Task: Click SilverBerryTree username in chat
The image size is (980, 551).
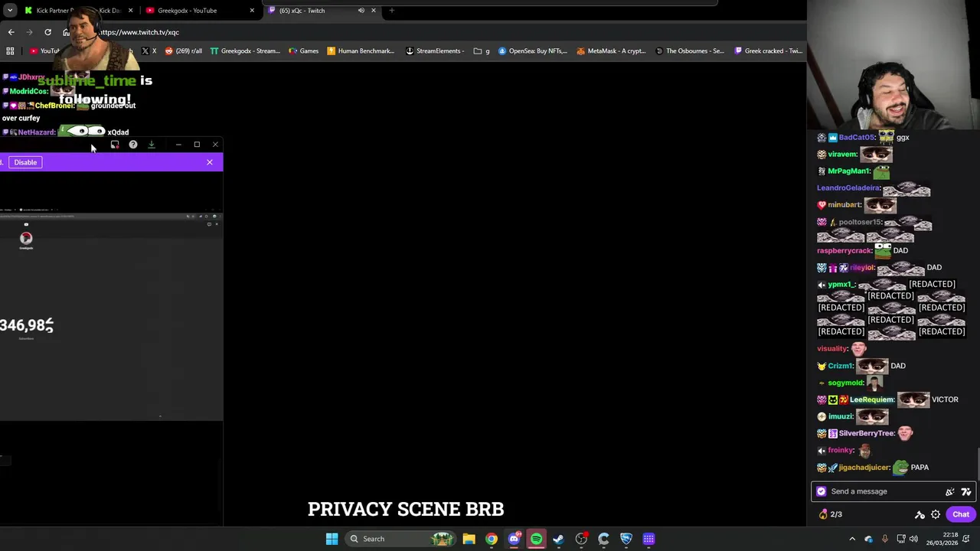Action: click(867, 433)
